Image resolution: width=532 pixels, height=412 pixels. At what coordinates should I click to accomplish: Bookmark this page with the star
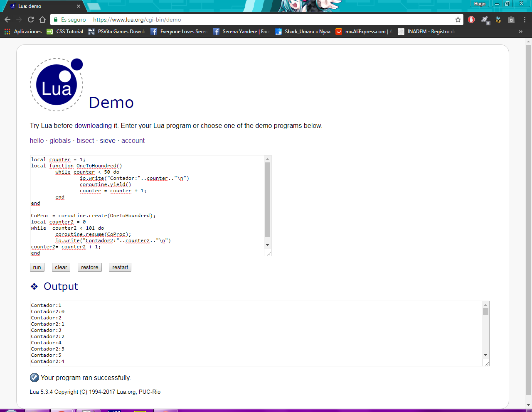[x=457, y=19]
